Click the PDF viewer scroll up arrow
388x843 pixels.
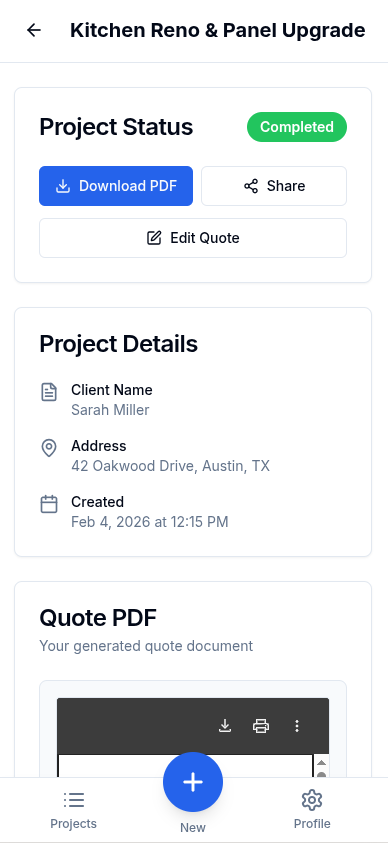click(x=321, y=763)
